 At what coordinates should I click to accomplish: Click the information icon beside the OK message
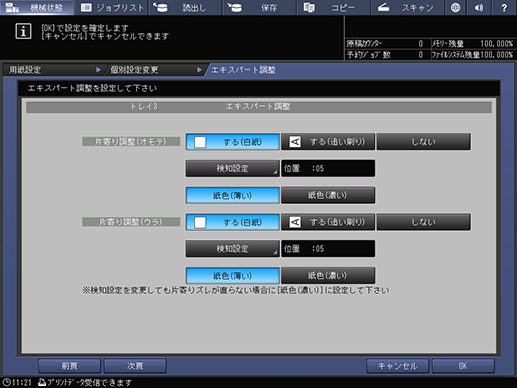23,31
